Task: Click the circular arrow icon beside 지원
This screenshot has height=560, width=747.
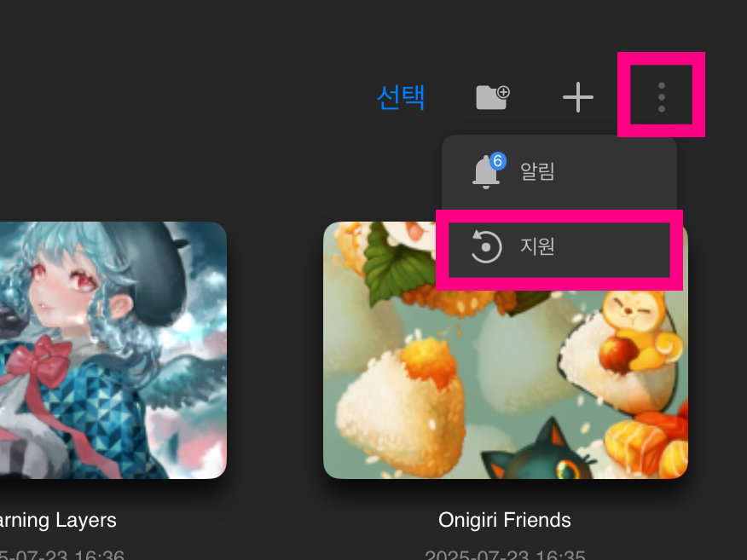Action: click(x=486, y=246)
